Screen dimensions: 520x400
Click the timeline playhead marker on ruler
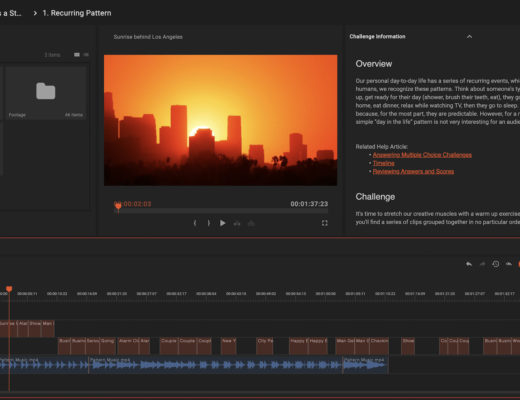pos(9,289)
